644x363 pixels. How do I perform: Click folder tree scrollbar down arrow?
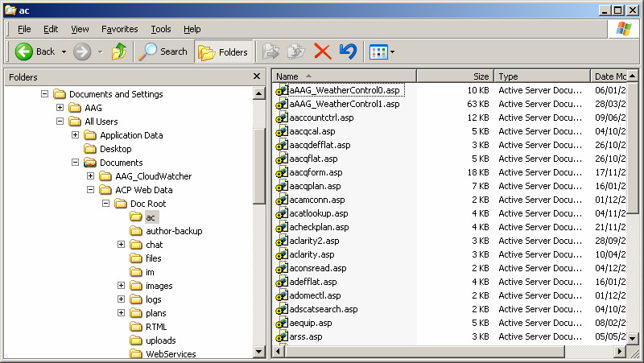258,351
